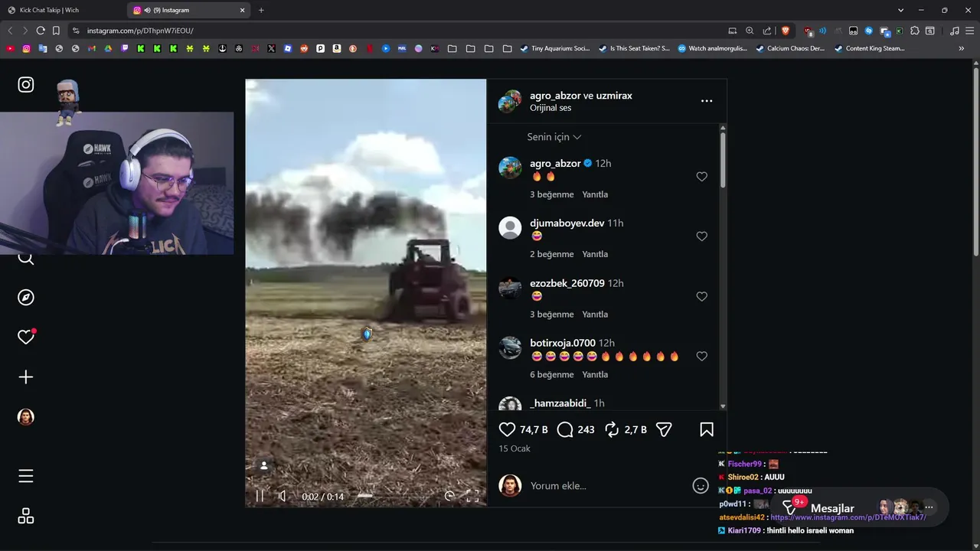Open the last bookmarks bar folder
Image resolution: width=980 pixels, height=551 pixels.
coord(507,48)
